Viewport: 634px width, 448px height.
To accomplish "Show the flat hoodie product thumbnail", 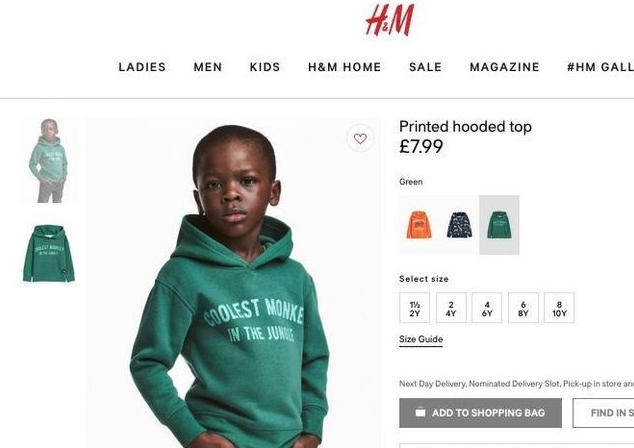I will (x=49, y=254).
